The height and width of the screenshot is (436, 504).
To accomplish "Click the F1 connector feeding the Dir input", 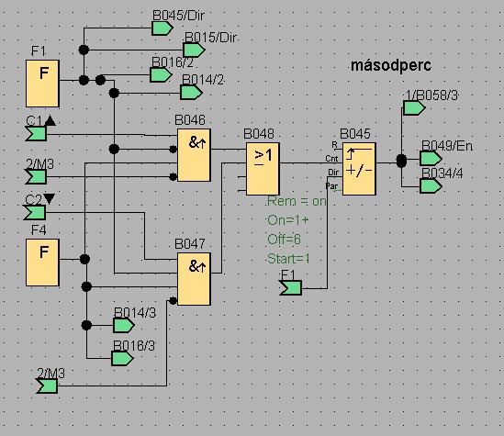I will pyautogui.click(x=291, y=287).
